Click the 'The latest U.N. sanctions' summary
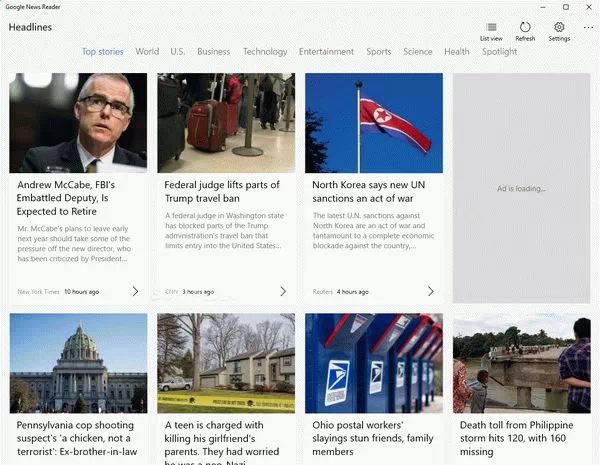Screen dimensions: 600x465 [x=373, y=231]
